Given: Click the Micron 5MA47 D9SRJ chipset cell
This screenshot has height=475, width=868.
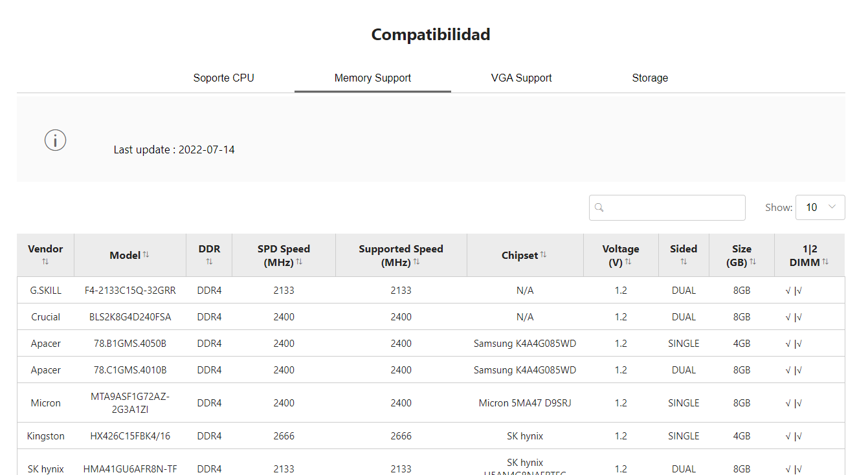Looking at the screenshot, I should coord(525,403).
